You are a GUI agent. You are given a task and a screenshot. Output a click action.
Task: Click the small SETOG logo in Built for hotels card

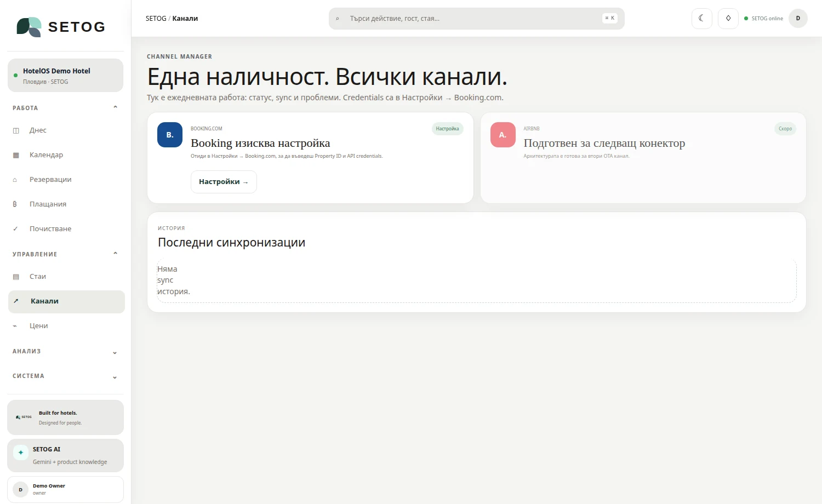point(24,417)
